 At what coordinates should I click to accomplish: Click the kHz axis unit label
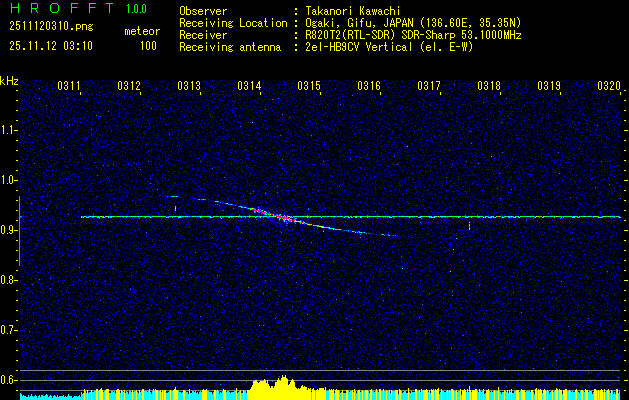tap(9, 81)
